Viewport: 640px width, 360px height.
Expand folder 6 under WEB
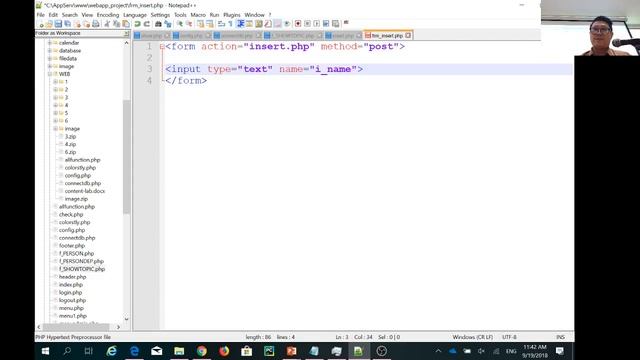pos(56,121)
